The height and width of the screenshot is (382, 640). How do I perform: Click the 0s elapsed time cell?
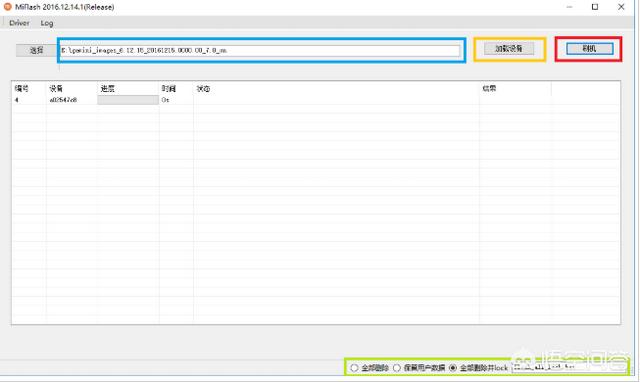[x=165, y=100]
